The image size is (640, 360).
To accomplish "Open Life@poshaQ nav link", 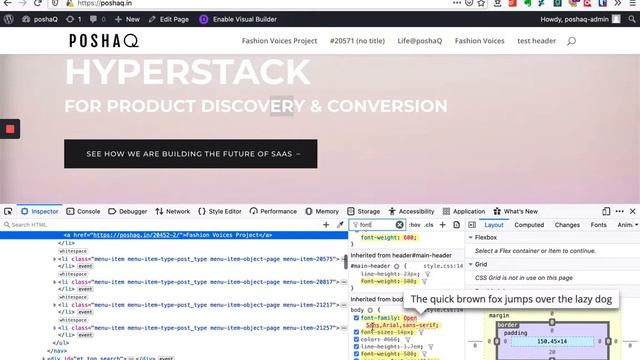I will click(x=420, y=41).
